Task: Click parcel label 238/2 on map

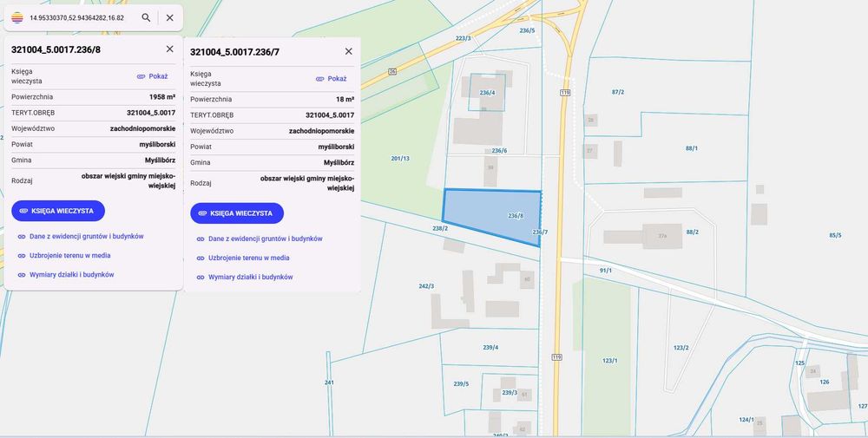Action: (x=440, y=228)
